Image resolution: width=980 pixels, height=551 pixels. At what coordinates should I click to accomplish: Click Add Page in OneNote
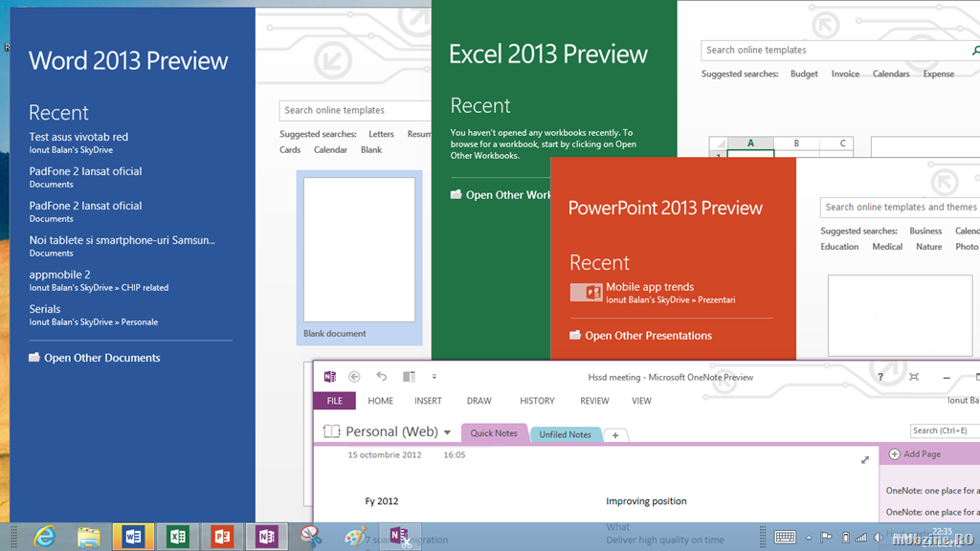[x=921, y=454]
